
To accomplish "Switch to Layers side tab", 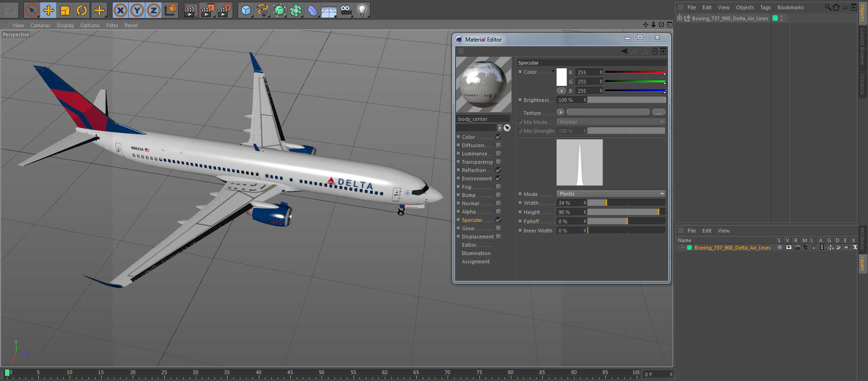I will (862, 264).
